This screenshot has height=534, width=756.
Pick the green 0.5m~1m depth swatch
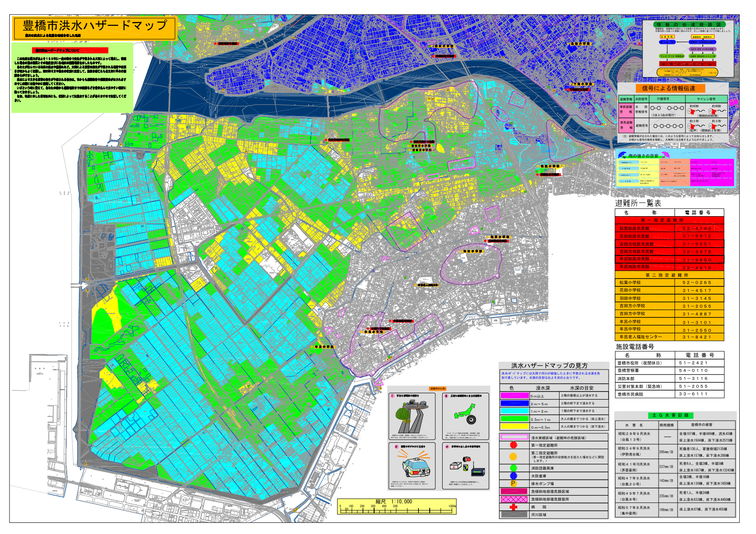click(x=514, y=419)
